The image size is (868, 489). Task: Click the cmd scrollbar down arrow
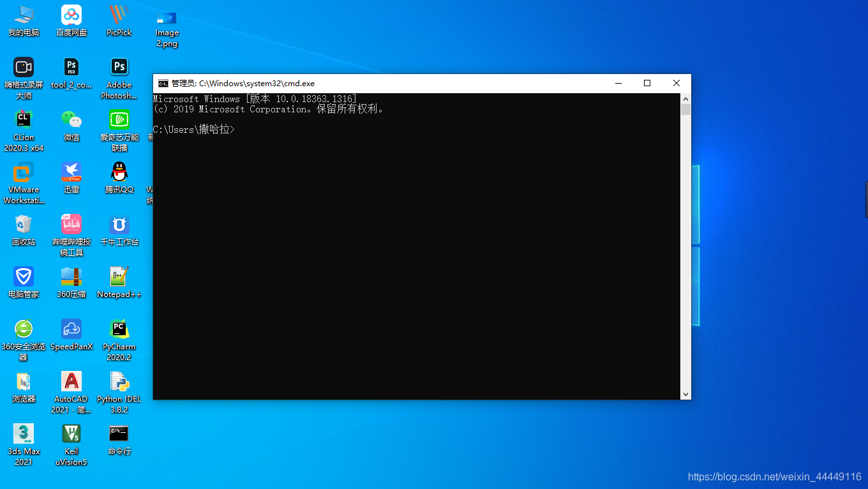click(685, 395)
